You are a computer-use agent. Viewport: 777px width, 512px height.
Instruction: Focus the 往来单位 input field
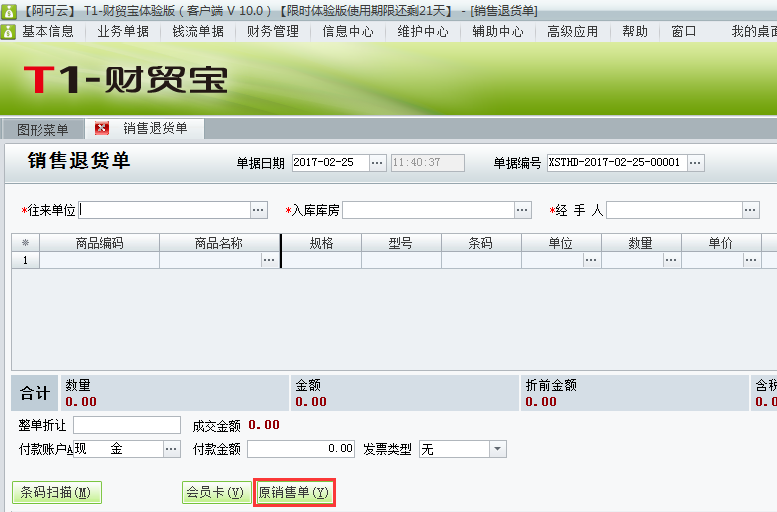coord(165,210)
